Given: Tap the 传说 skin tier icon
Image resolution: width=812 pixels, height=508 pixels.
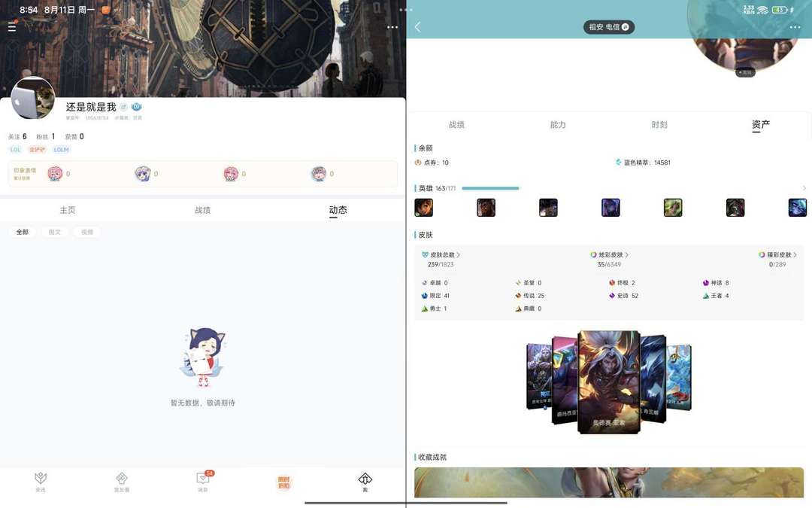Looking at the screenshot, I should [518, 296].
